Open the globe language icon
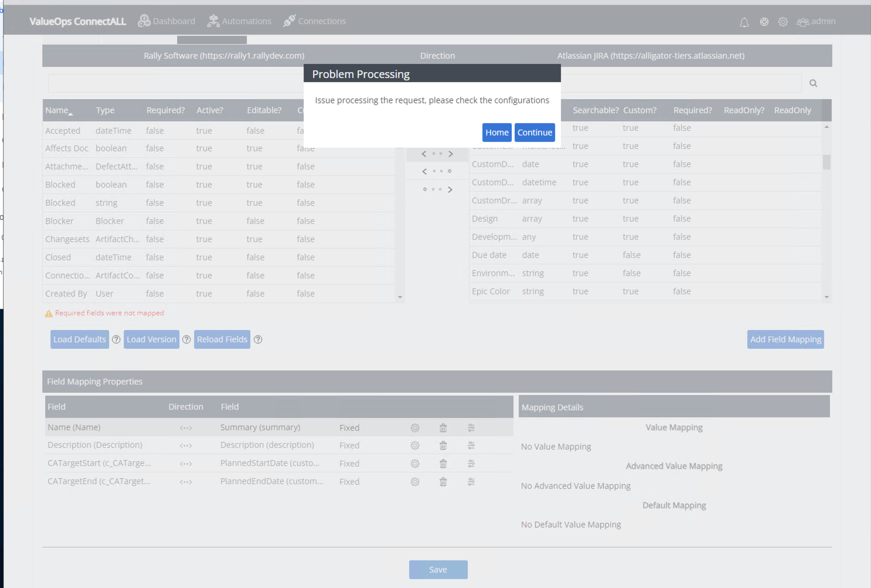Image resolution: width=871 pixels, height=588 pixels. click(764, 22)
